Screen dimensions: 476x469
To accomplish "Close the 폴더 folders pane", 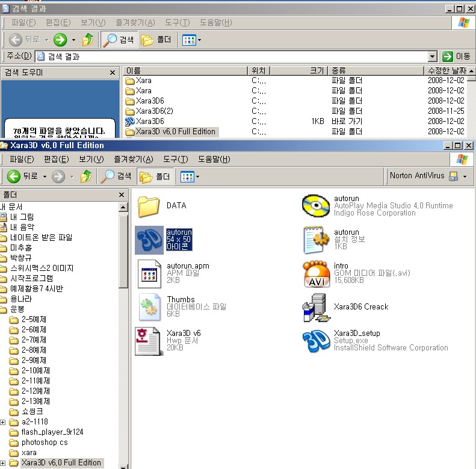I will [122, 194].
